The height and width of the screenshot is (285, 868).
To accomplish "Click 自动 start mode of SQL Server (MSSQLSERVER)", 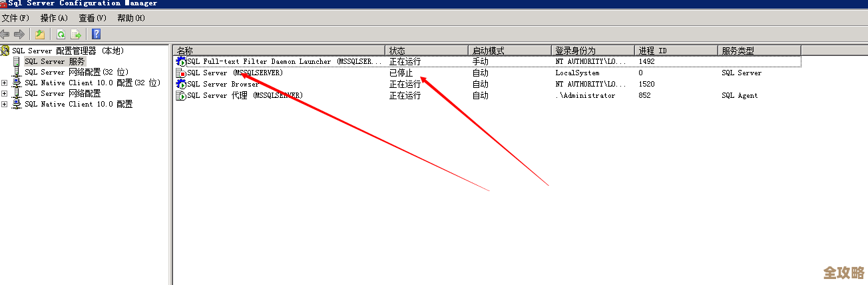I will click(x=481, y=73).
